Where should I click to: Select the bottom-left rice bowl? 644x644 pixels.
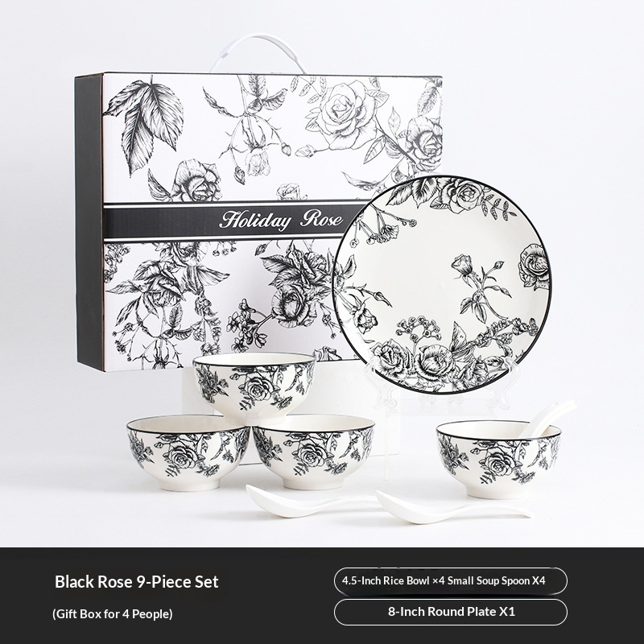click(x=188, y=452)
